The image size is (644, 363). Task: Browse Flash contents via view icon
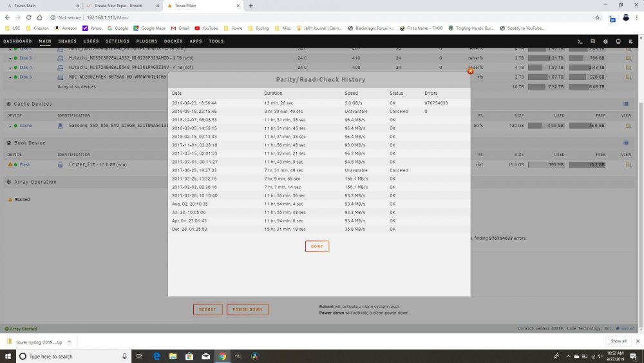tap(629, 165)
